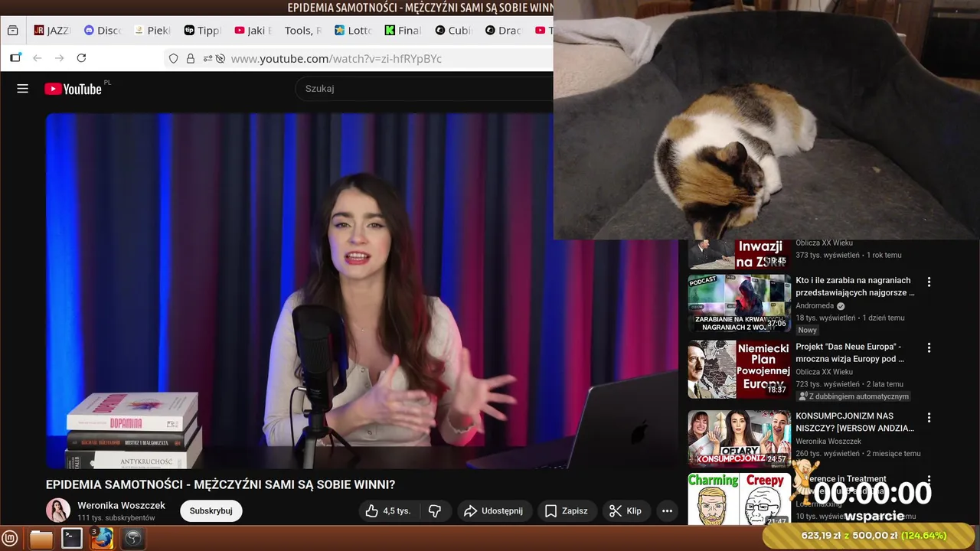Switch to Firefox in the taskbar
This screenshot has height=551, width=980.
pyautogui.click(x=102, y=539)
